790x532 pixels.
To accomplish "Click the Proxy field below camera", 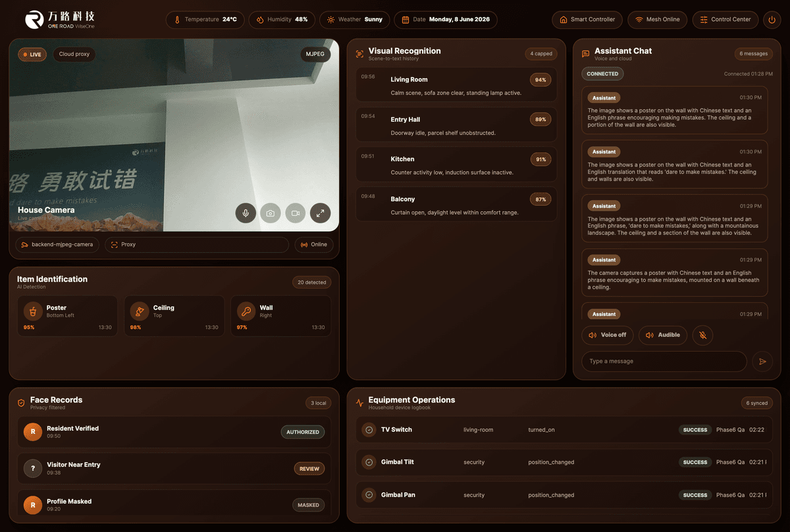I will coord(197,245).
